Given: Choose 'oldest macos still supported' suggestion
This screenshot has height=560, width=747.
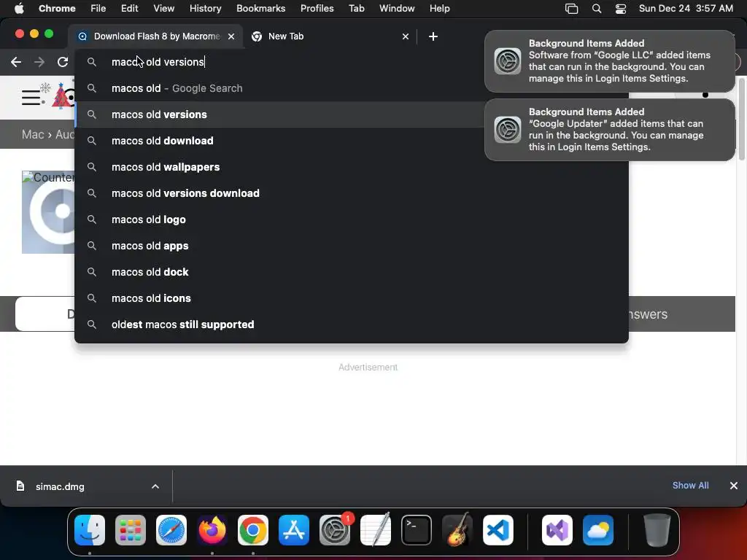Looking at the screenshot, I should (352, 324).
